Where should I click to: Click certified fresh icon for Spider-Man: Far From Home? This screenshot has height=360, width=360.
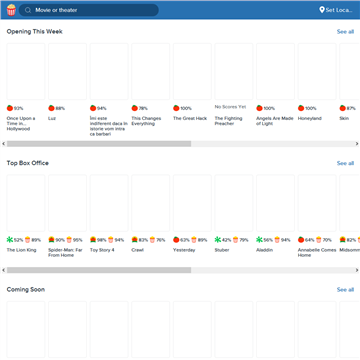51,240
